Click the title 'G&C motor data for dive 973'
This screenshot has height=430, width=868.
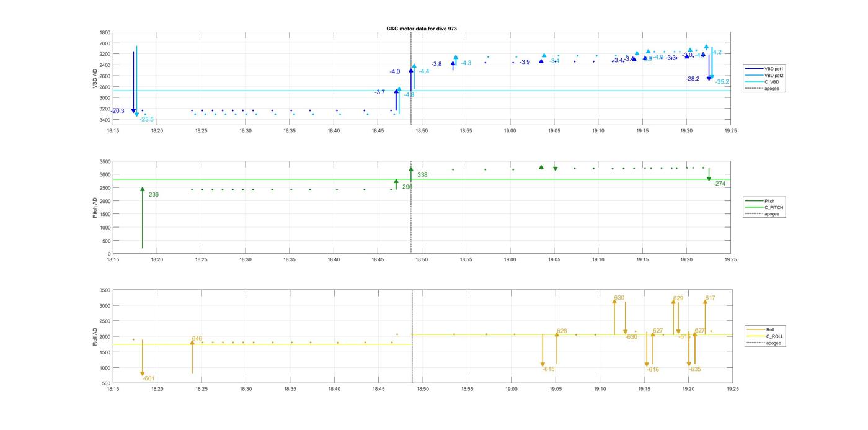(422, 29)
